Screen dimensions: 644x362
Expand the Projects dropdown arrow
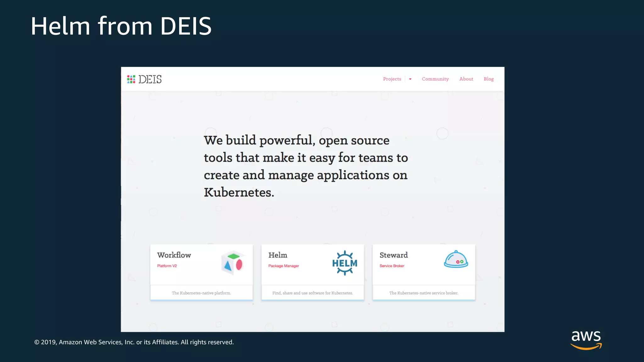(410, 79)
